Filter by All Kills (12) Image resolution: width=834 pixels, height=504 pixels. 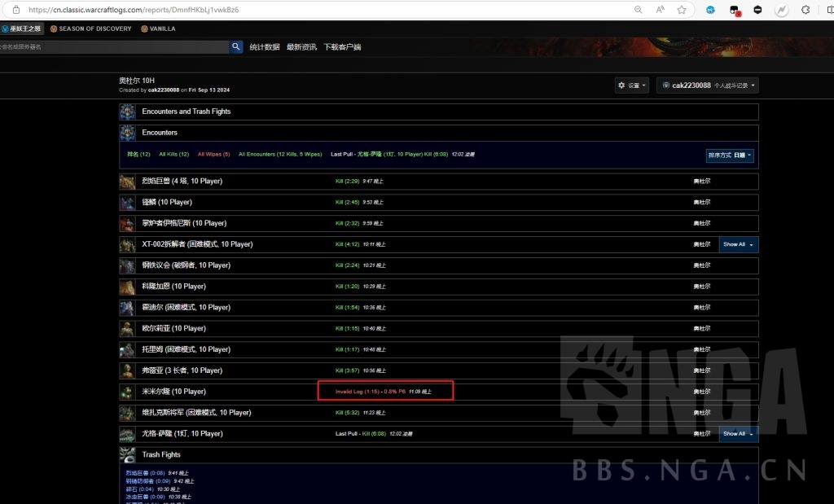pyautogui.click(x=174, y=154)
